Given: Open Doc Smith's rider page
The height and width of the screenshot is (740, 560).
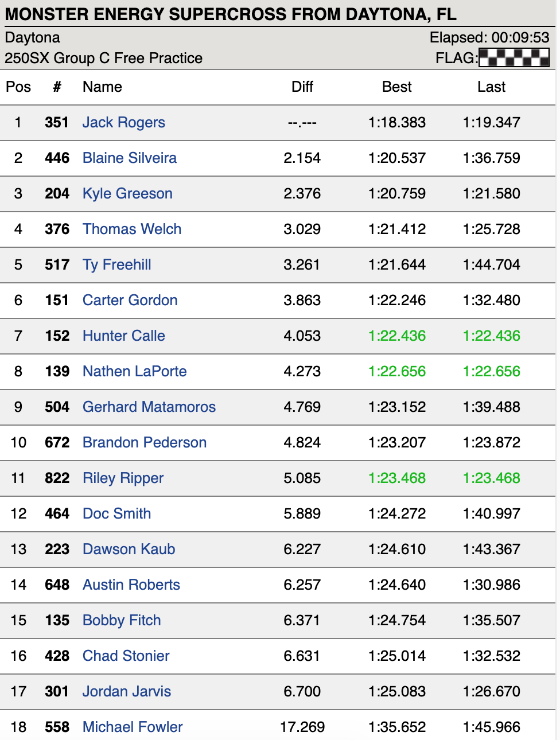Looking at the screenshot, I should (116, 513).
